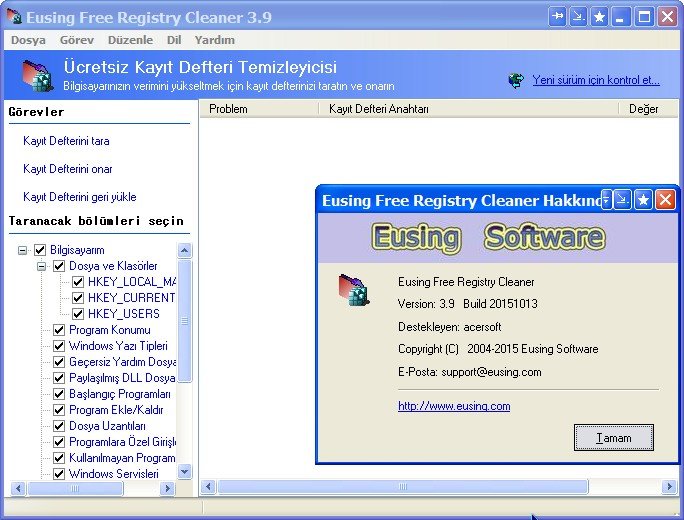Click the pin icon in main title bar
684x520 pixels.
click(x=557, y=17)
